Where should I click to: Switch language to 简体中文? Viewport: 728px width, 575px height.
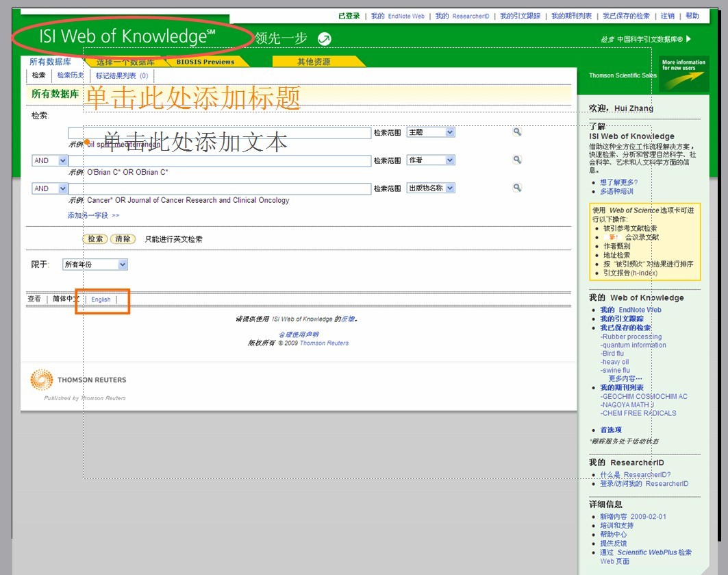pyautogui.click(x=66, y=299)
